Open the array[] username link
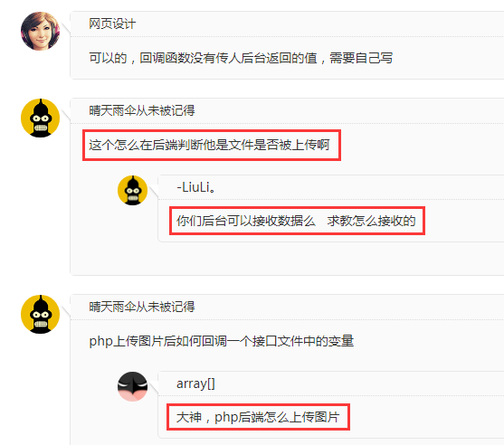This screenshot has height=445, width=504. point(195,383)
